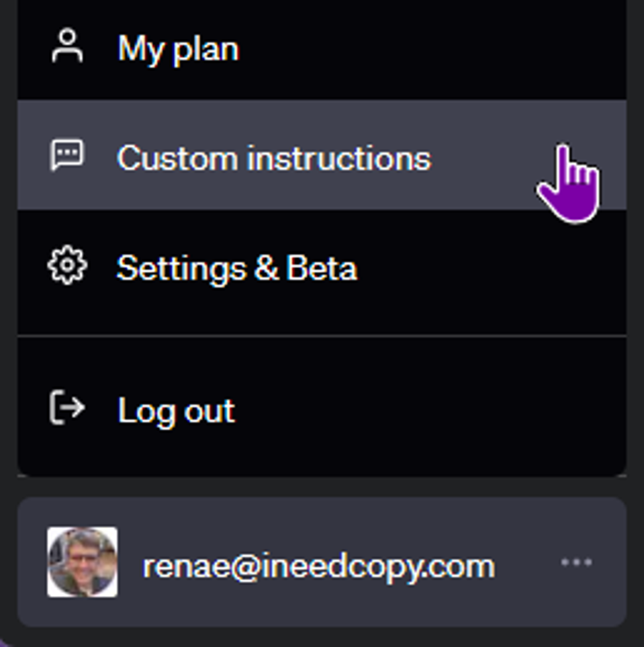Click the "My plan" text label

(x=178, y=50)
